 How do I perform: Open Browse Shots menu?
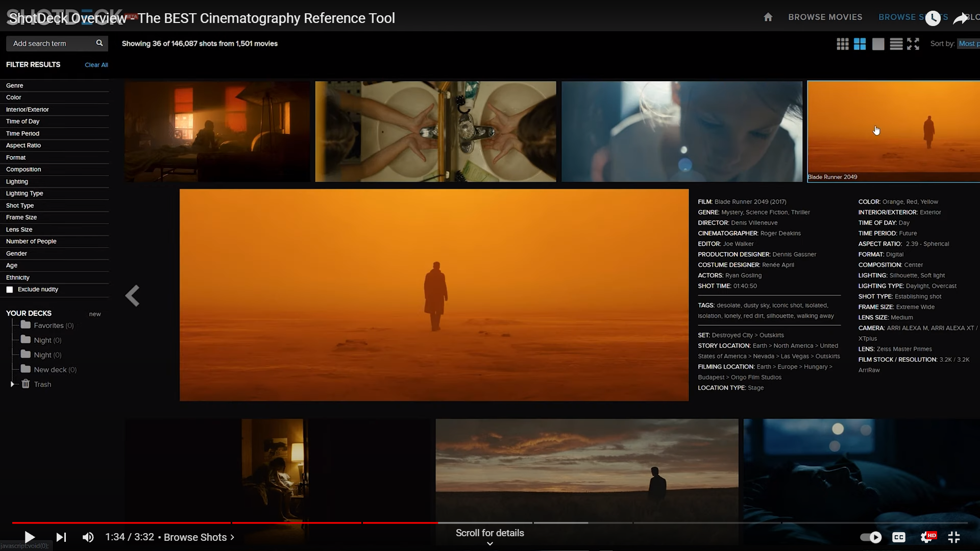click(x=913, y=17)
